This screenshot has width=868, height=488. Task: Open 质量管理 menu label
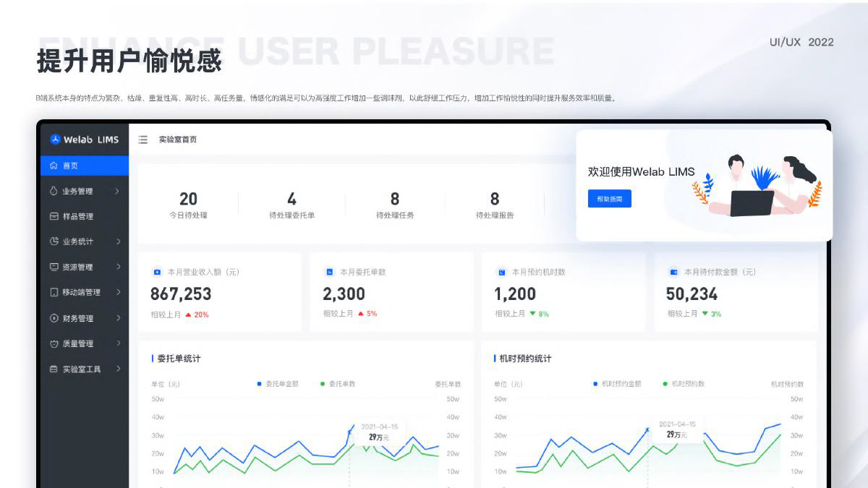pos(77,343)
